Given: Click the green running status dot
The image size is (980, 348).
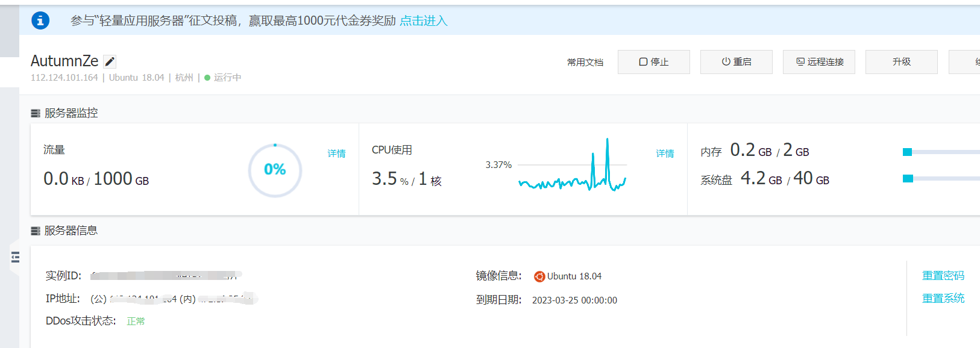Looking at the screenshot, I should pyautogui.click(x=207, y=78).
